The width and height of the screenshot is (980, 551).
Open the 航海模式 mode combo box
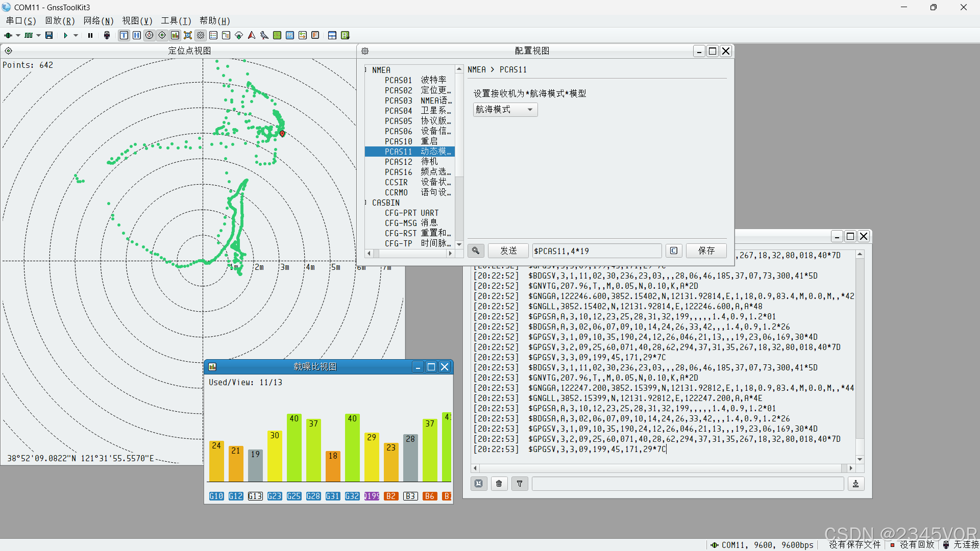coord(505,110)
